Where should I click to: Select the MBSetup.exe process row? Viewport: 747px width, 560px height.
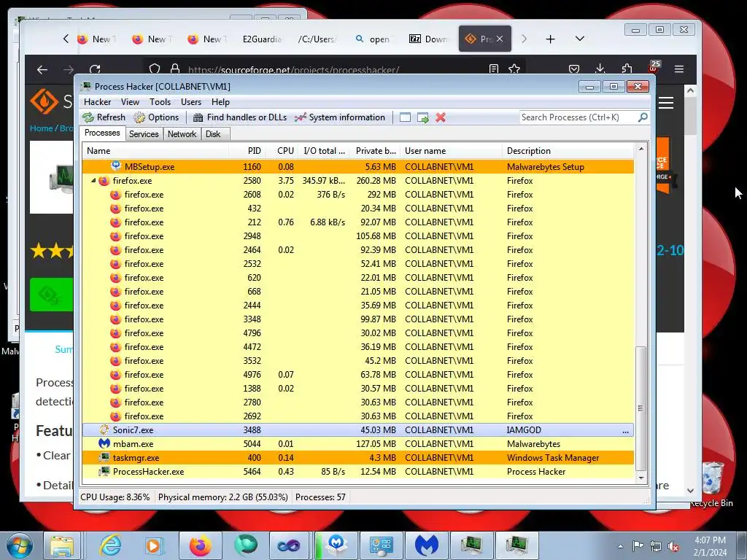coord(357,167)
